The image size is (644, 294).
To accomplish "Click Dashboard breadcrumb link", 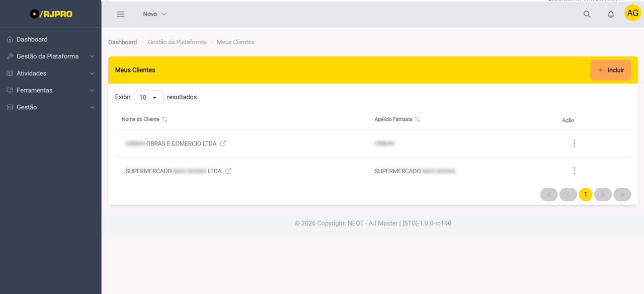I will click(122, 42).
